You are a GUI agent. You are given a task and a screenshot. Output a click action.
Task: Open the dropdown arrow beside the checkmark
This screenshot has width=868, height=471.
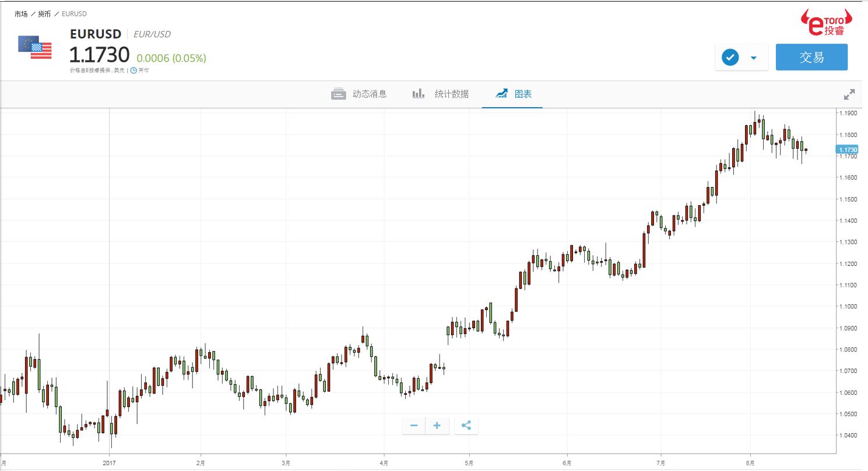754,58
